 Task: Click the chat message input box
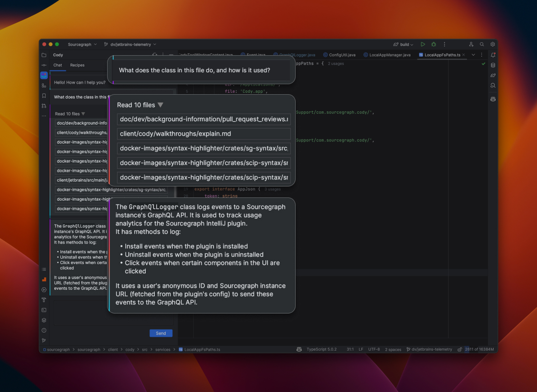(x=113, y=312)
